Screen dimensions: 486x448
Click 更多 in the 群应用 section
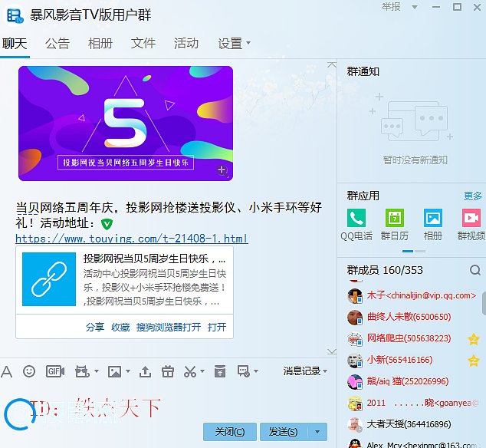[473, 196]
